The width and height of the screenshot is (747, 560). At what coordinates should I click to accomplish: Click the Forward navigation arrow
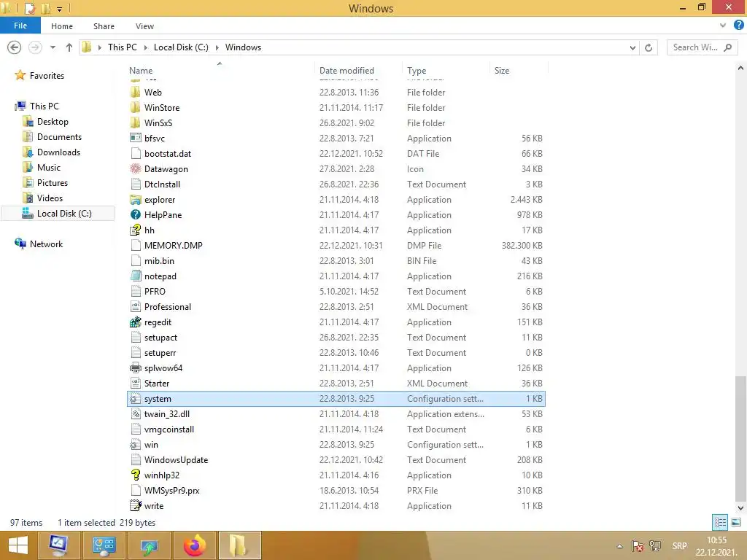35,47
